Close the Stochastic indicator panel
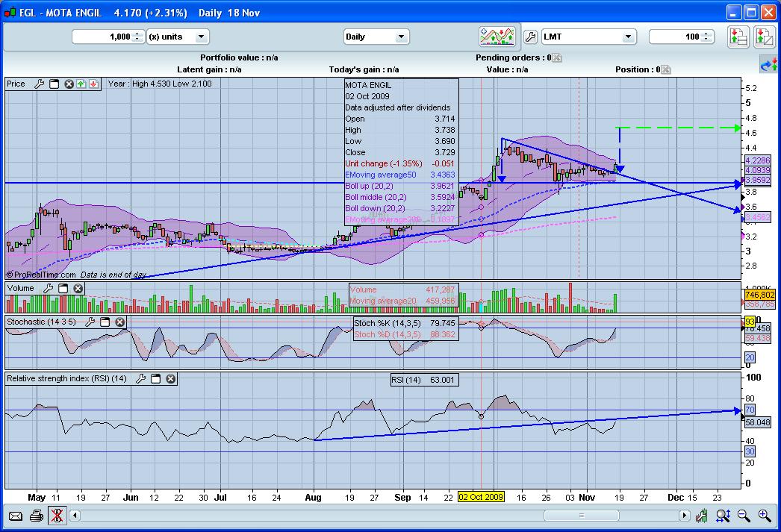 (x=120, y=322)
